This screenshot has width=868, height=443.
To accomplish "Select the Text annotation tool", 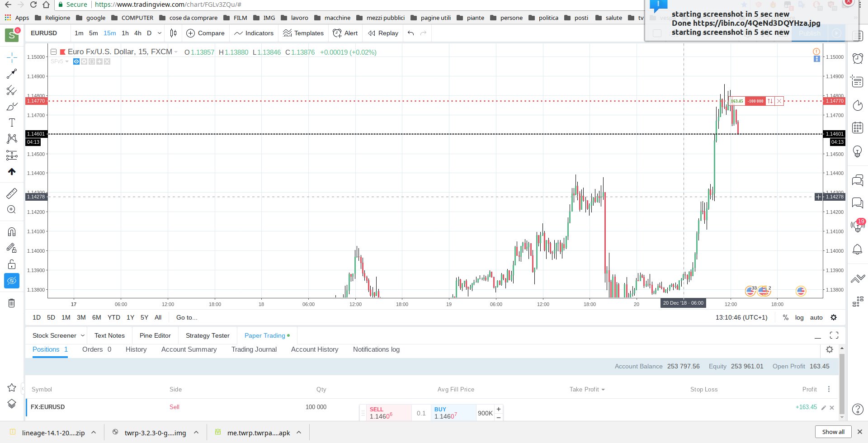I will coord(12,123).
